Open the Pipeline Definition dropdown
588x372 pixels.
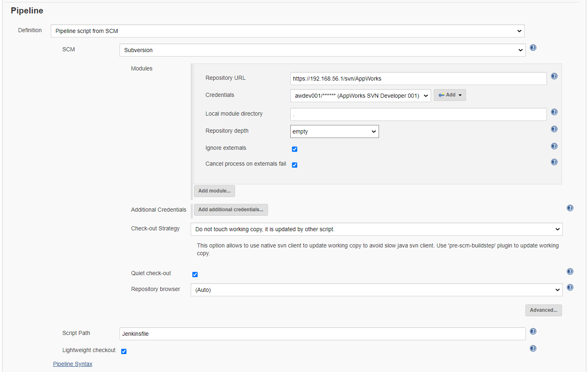287,31
